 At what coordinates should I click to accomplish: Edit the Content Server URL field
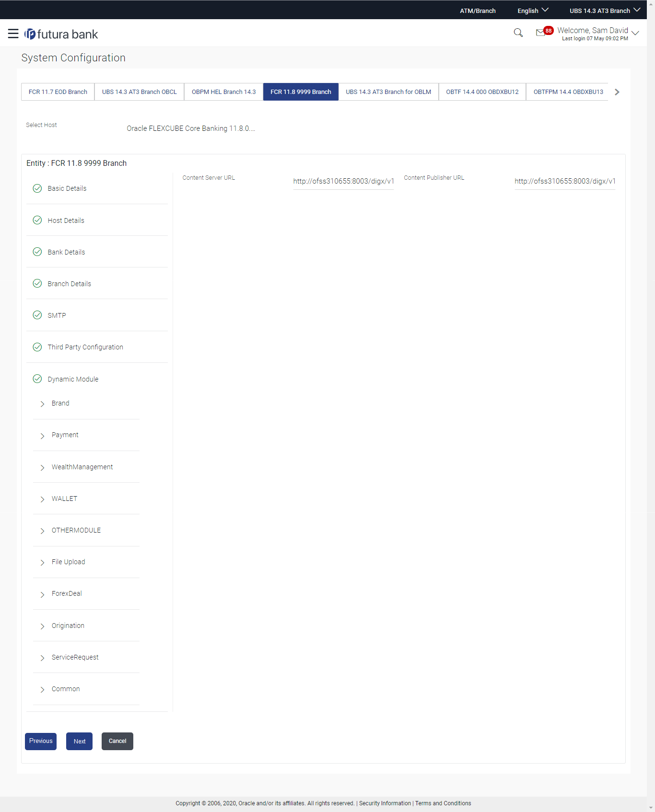343,181
